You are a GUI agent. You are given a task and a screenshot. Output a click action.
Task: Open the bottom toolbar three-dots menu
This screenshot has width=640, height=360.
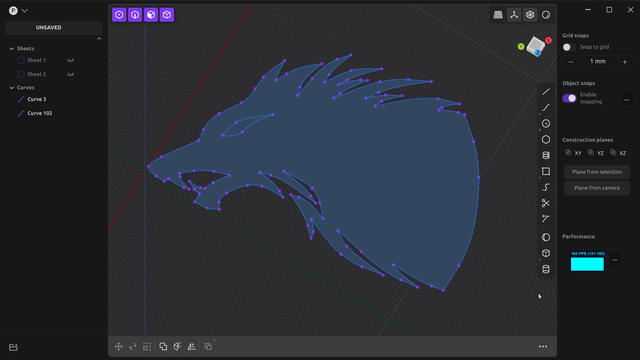[x=543, y=347]
